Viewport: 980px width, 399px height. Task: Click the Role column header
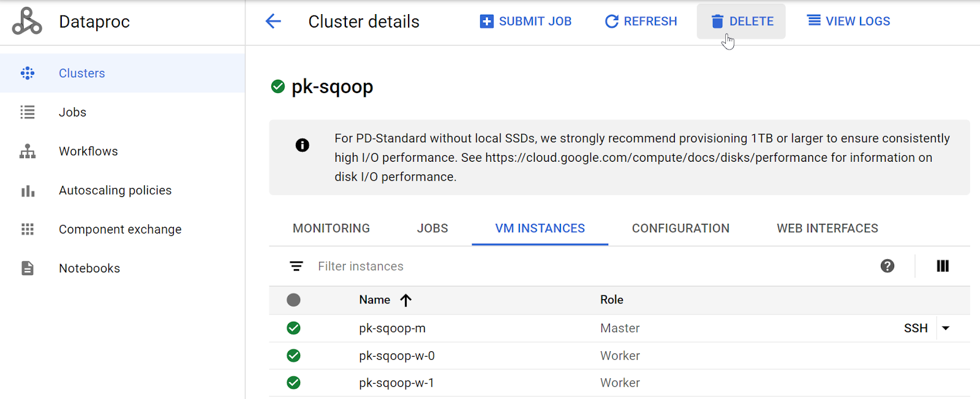tap(612, 300)
